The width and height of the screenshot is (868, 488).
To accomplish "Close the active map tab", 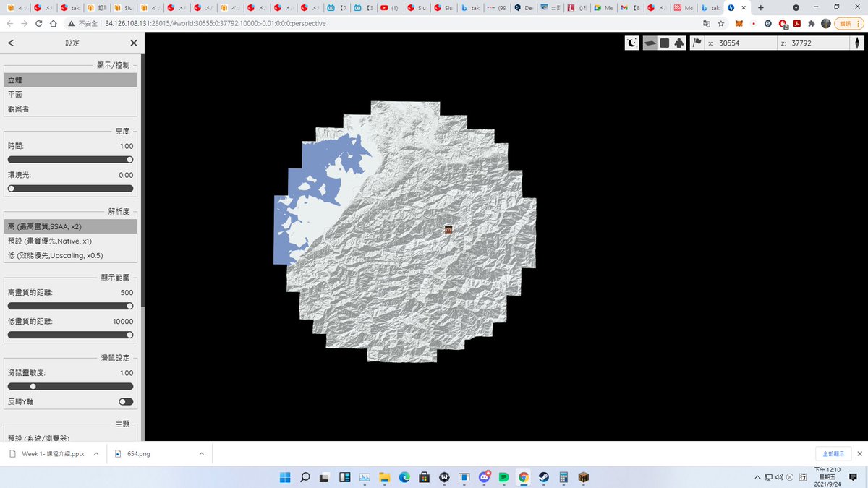I will [744, 8].
